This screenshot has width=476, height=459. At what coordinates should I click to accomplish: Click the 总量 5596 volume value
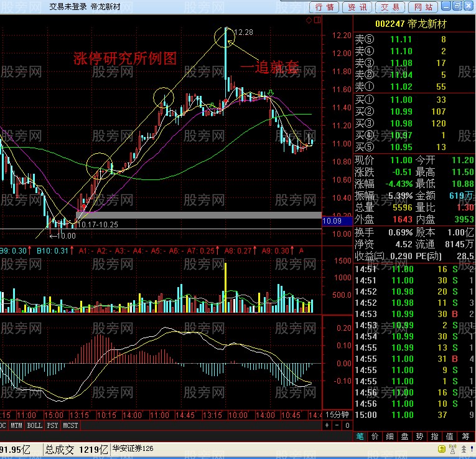click(402, 207)
